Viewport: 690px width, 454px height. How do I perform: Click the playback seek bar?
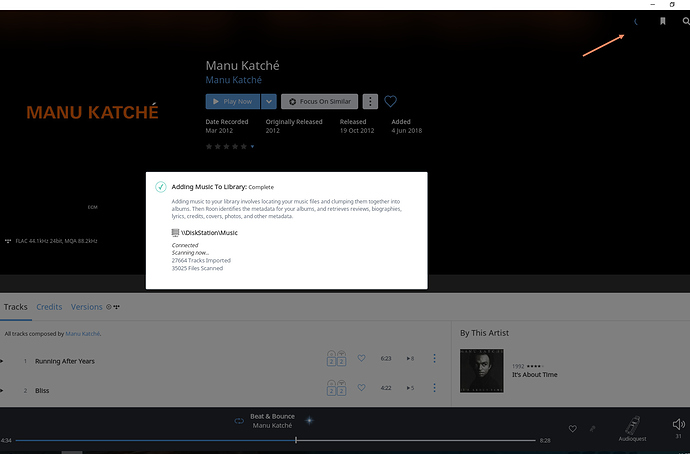(x=275, y=440)
